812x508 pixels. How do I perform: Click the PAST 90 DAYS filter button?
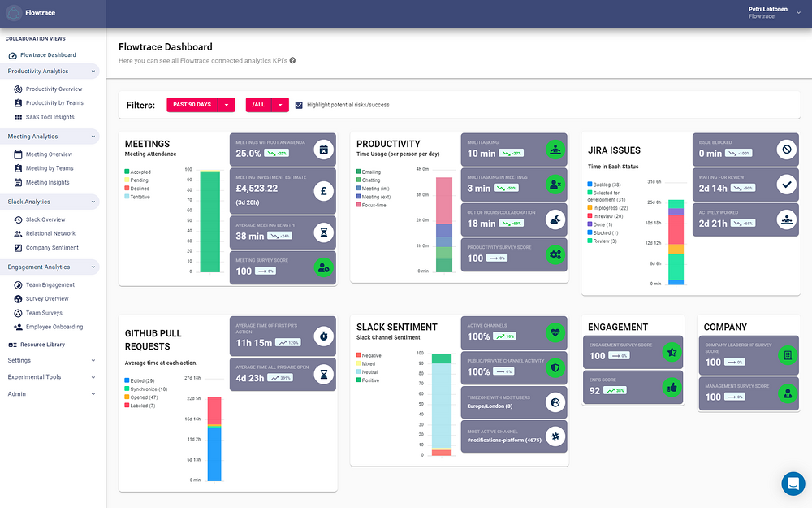[x=192, y=105]
